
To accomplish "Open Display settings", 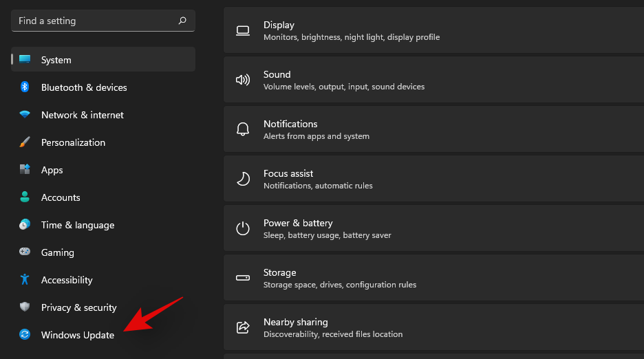I will pyautogui.click(x=433, y=30).
